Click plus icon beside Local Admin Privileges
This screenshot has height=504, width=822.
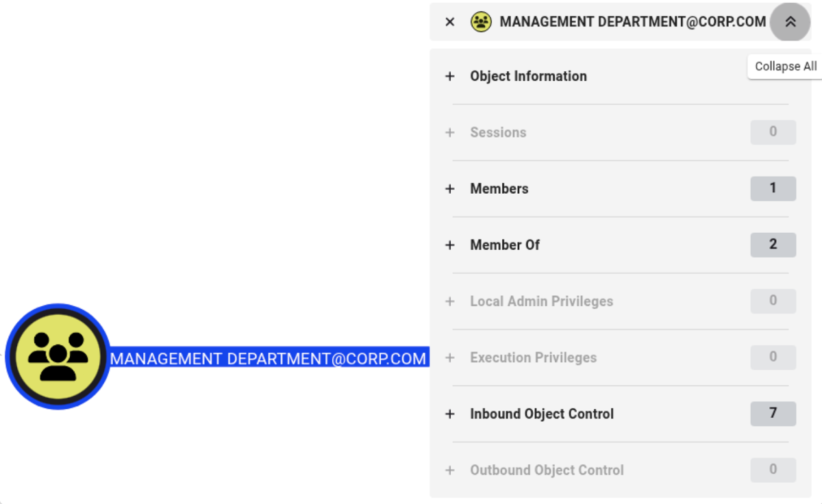450,301
